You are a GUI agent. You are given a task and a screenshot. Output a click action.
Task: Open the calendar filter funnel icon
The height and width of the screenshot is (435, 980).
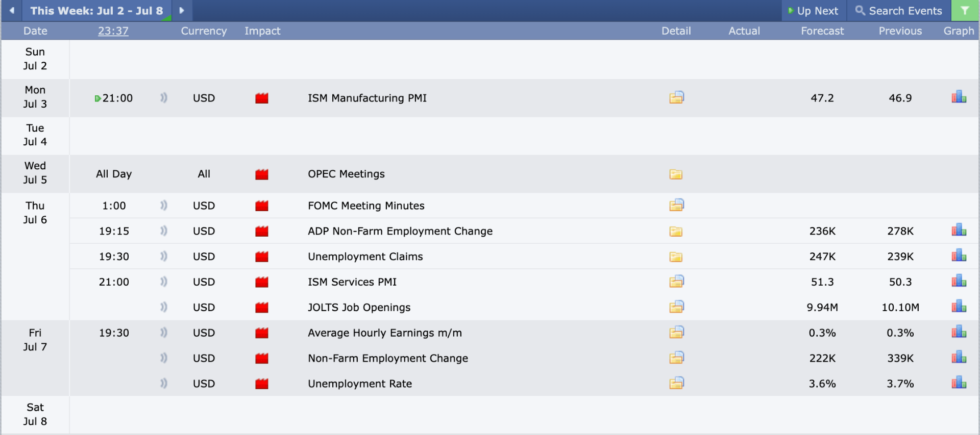[965, 10]
